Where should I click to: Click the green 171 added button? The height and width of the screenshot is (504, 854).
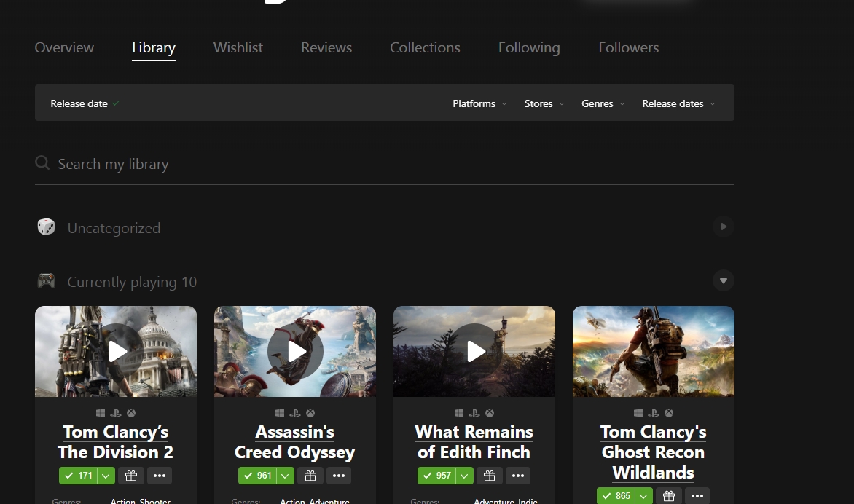(x=78, y=476)
